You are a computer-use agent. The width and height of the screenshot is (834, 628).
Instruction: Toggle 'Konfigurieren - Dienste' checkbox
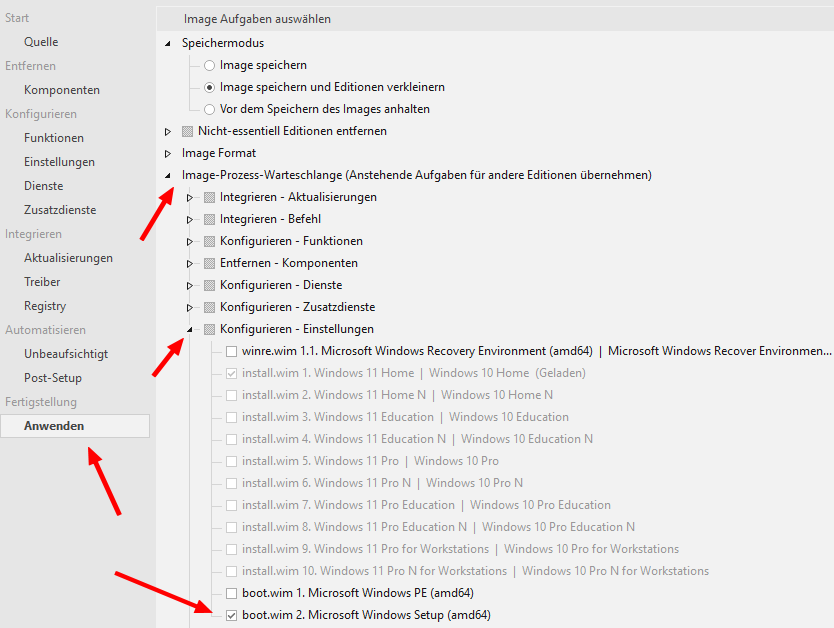click(x=210, y=285)
